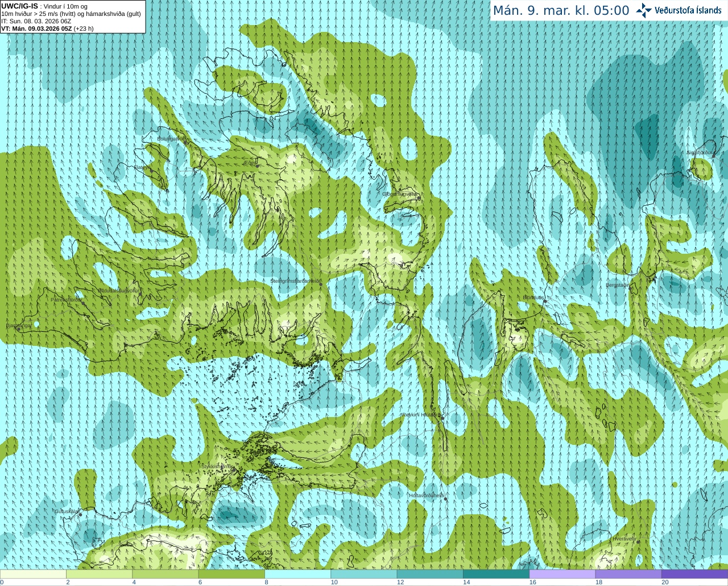This screenshot has height=586, width=728.
Task: Select the Stykkishólmur station label
Action: (x=217, y=467)
